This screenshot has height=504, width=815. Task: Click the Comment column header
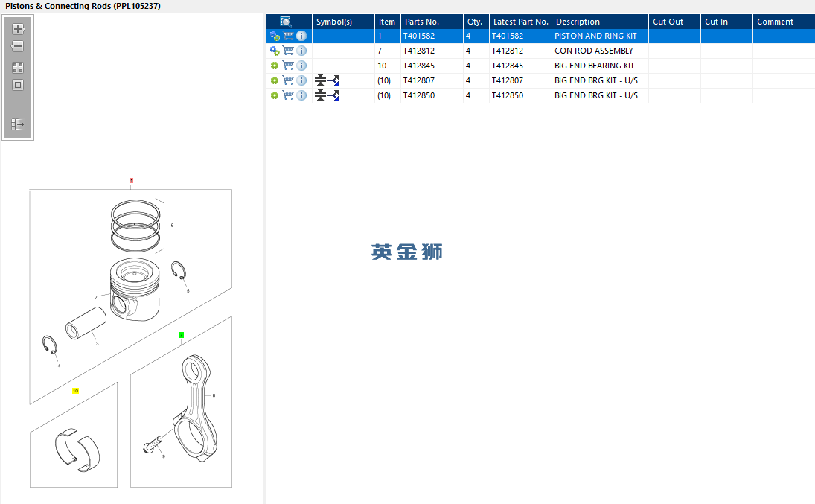coord(783,22)
